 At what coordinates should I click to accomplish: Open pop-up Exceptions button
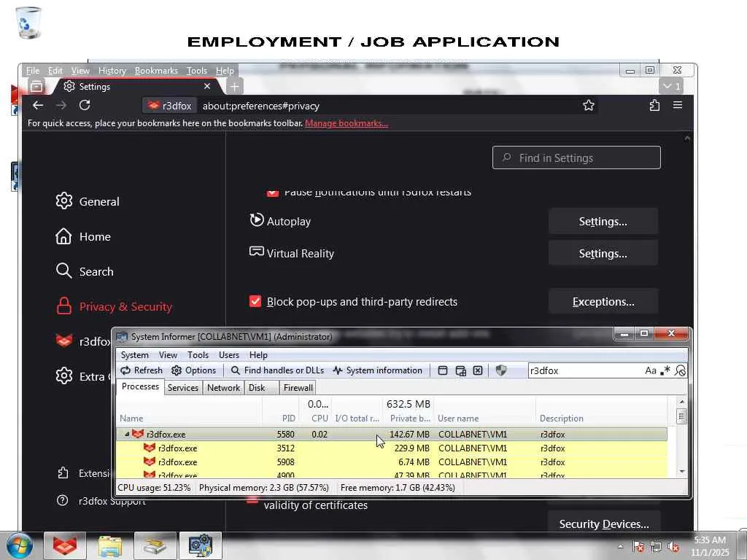(x=603, y=301)
